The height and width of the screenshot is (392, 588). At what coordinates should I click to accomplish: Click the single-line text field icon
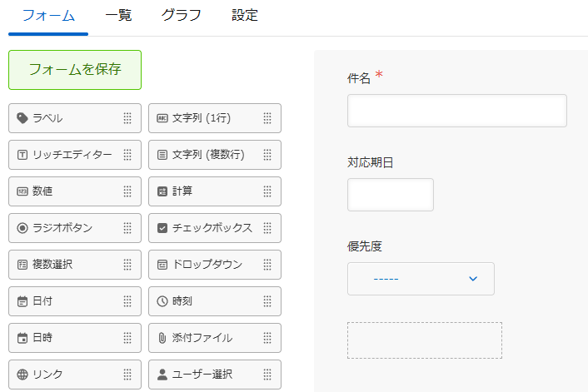click(x=162, y=118)
